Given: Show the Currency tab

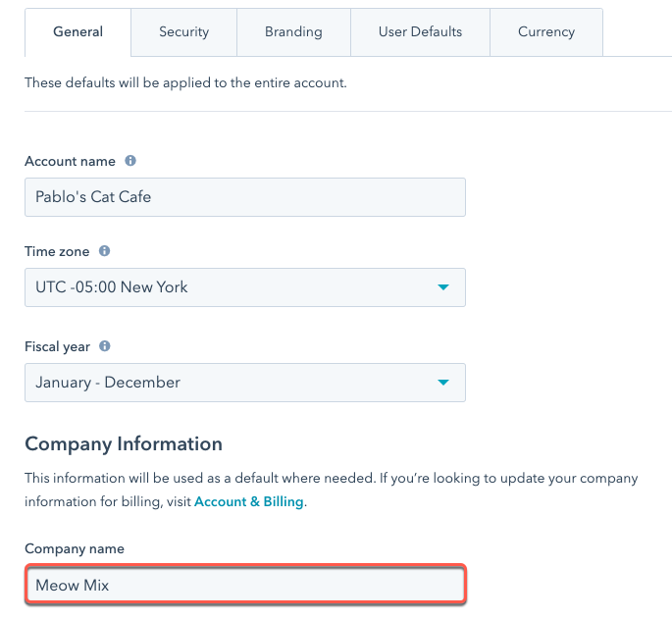Looking at the screenshot, I should [546, 32].
